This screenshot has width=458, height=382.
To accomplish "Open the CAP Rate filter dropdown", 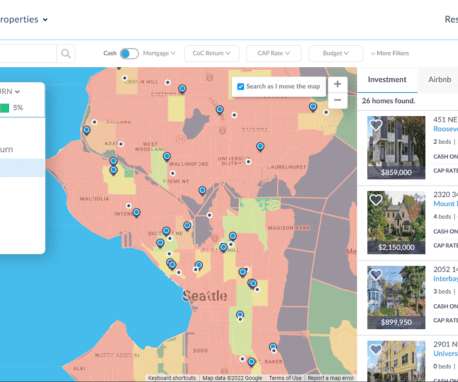I will tap(274, 53).
